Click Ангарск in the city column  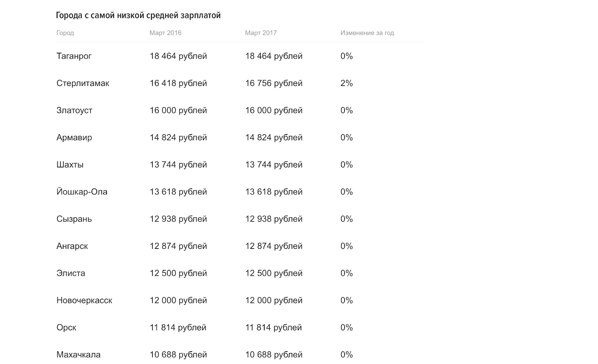(x=72, y=246)
